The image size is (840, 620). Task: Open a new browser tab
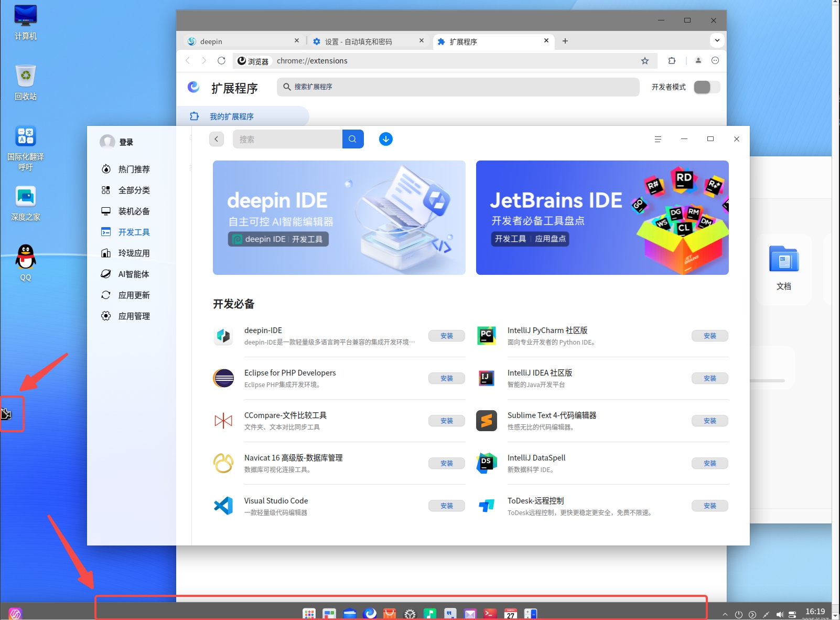pos(565,41)
